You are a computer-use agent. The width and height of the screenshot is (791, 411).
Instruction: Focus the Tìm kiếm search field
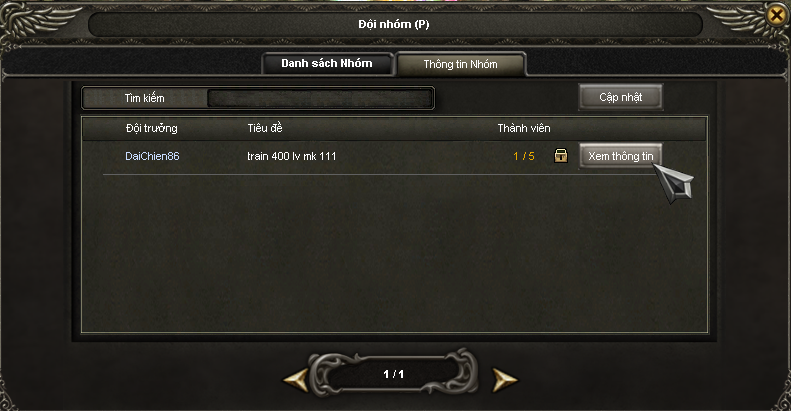[320, 98]
